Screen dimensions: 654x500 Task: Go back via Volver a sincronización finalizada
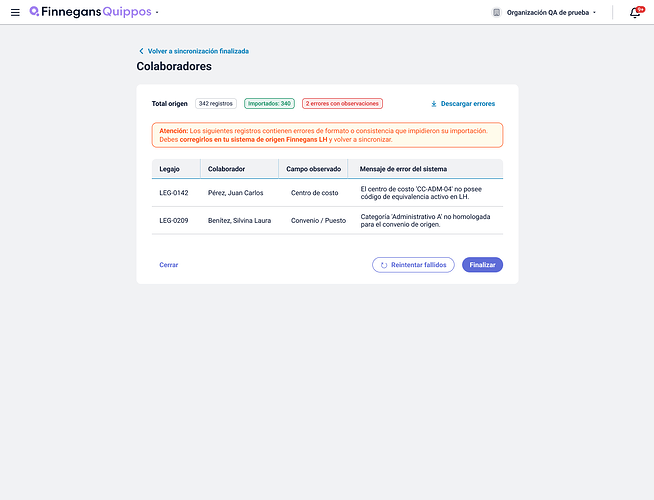click(x=198, y=51)
